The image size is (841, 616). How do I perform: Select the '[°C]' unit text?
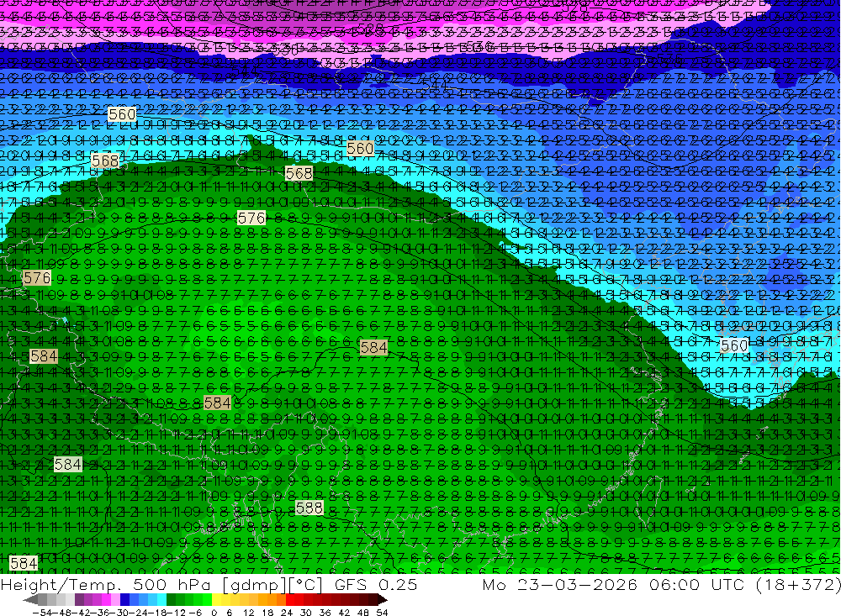click(305, 585)
